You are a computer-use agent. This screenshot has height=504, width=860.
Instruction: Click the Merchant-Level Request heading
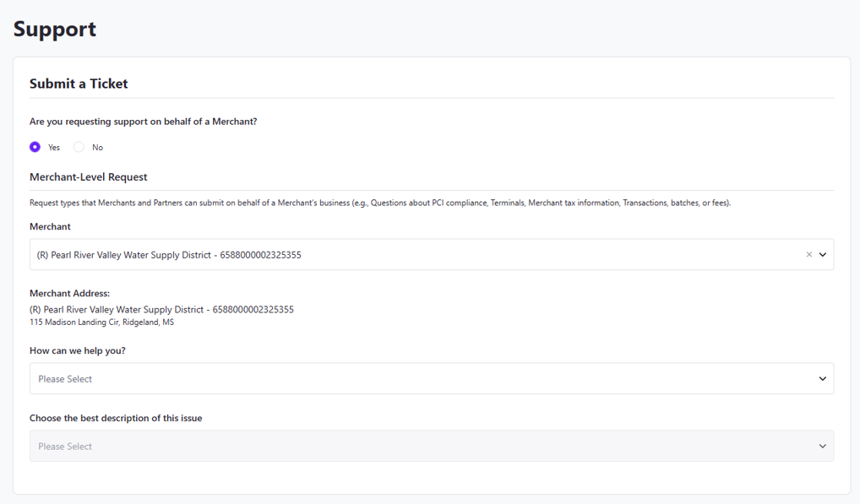[x=89, y=177]
